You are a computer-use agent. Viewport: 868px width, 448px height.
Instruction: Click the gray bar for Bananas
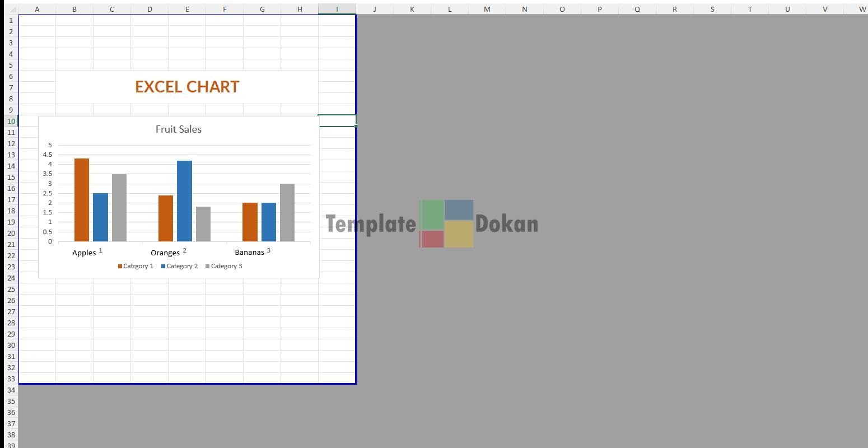pyautogui.click(x=287, y=213)
